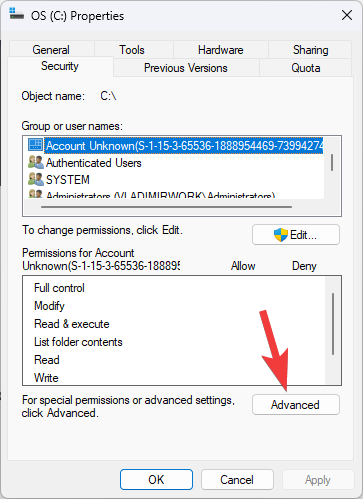Open the Sharing tab

click(x=310, y=50)
